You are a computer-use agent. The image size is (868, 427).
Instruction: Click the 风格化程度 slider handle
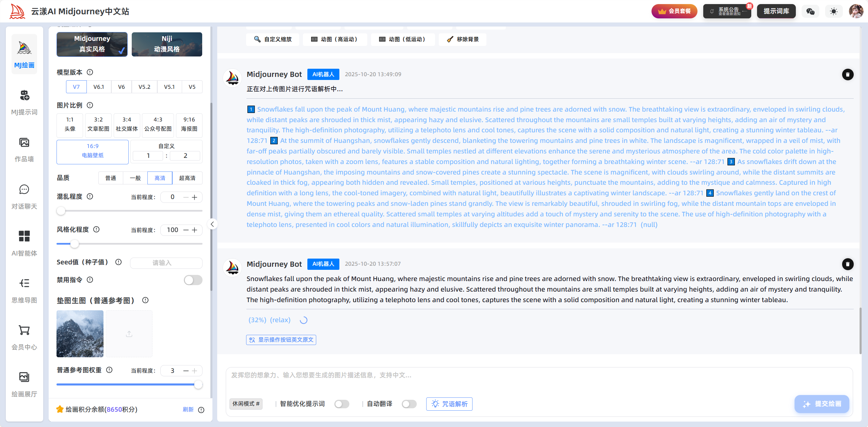point(75,244)
